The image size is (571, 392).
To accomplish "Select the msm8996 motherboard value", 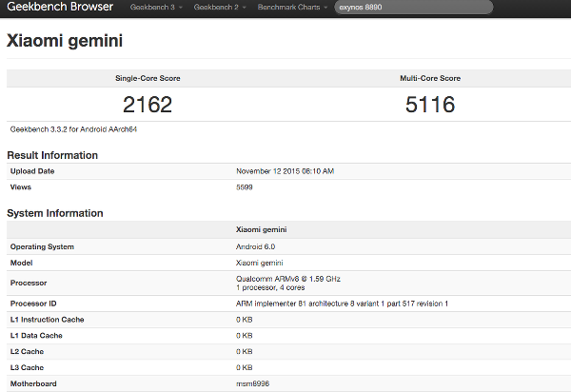I will (x=253, y=383).
